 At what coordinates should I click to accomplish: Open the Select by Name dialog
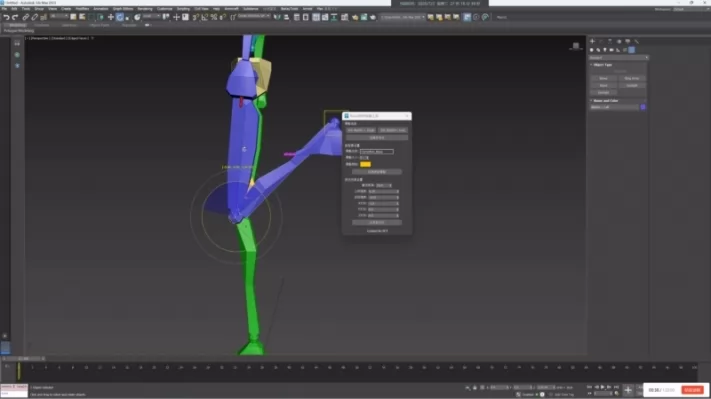tap(82, 17)
